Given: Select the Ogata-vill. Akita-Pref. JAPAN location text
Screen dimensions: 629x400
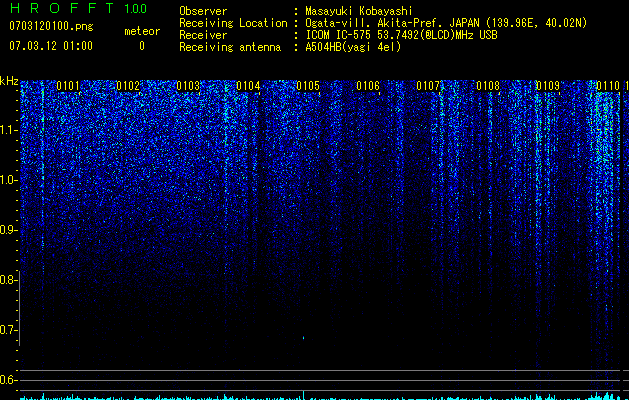Looking at the screenshot, I should (446, 23).
